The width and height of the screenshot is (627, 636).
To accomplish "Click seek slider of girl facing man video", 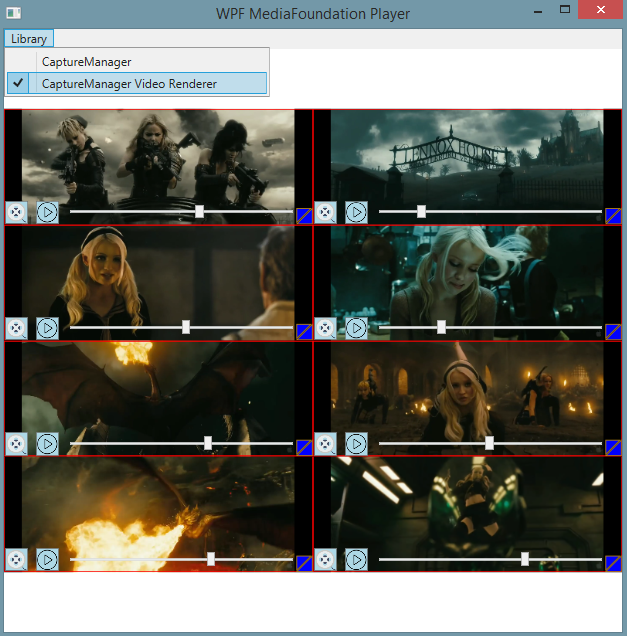I will (181, 327).
